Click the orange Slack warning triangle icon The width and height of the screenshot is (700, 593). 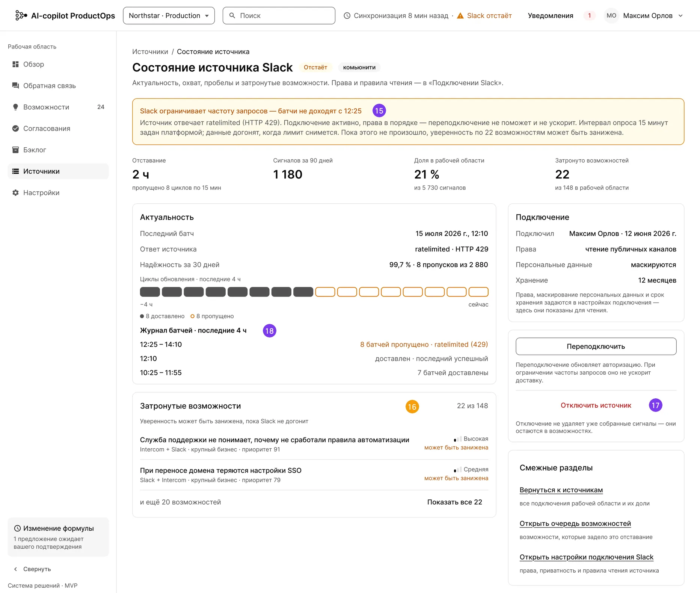460,15
